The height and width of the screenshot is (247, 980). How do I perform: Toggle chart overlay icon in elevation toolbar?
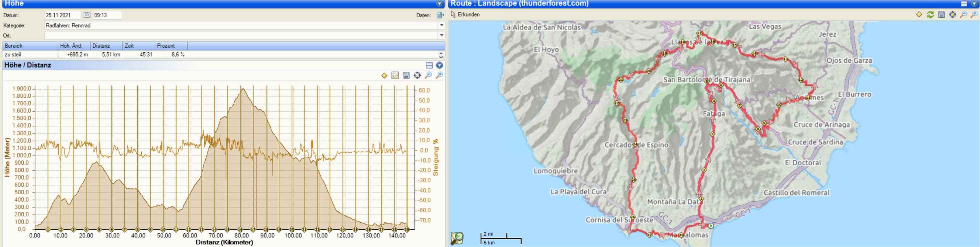[395, 75]
